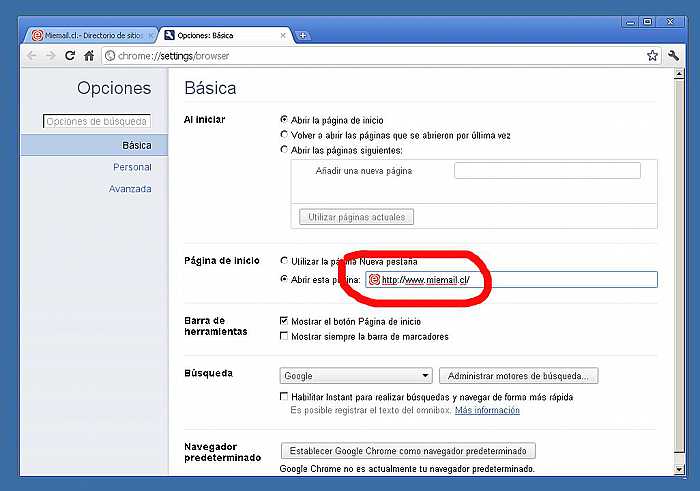
Task: Click the scrollbar up arrow
Action: point(679,74)
